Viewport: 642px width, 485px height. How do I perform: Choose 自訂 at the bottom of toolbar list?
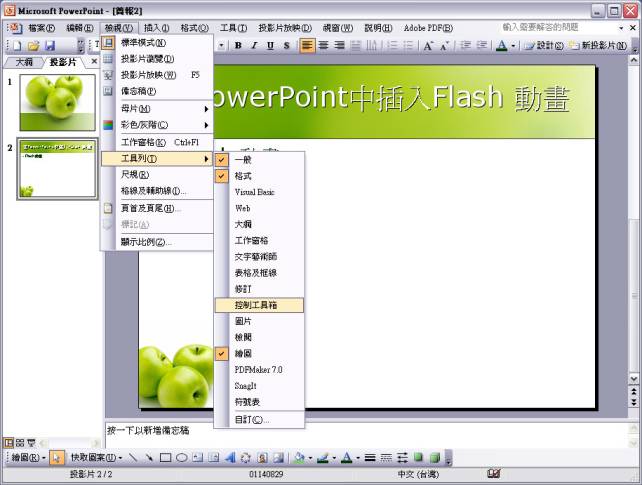pos(259,420)
